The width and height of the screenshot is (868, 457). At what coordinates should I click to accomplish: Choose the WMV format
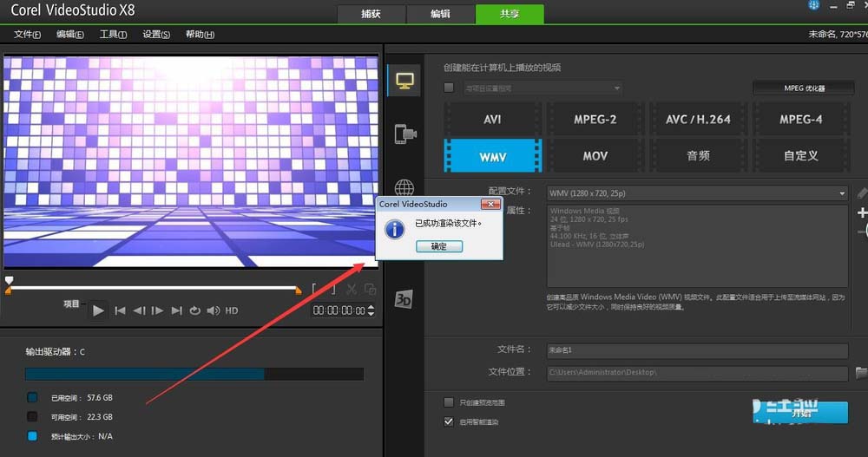pos(493,156)
